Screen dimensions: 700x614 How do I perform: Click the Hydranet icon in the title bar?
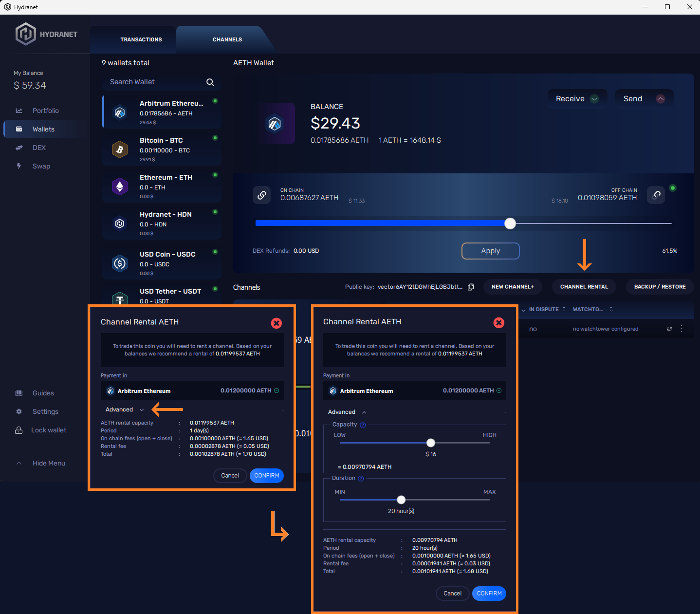tap(7, 7)
